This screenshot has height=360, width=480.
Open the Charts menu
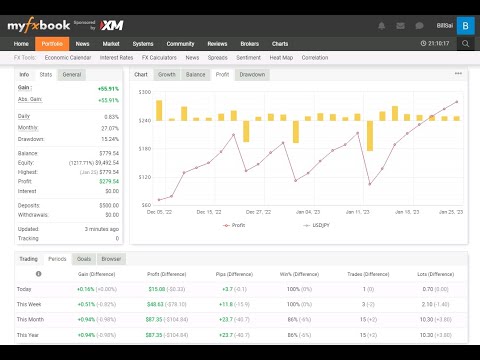tap(280, 44)
